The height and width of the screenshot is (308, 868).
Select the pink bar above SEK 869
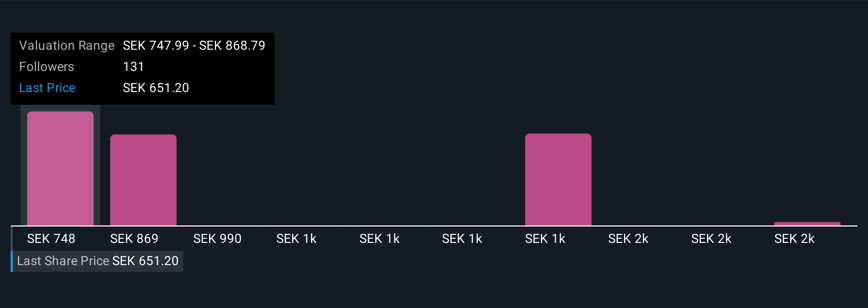click(143, 180)
